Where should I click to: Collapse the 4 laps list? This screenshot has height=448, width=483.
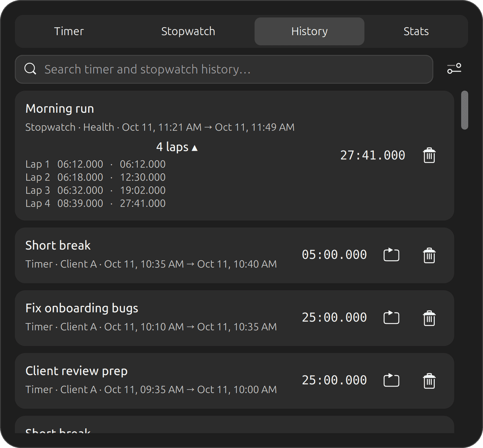[177, 147]
